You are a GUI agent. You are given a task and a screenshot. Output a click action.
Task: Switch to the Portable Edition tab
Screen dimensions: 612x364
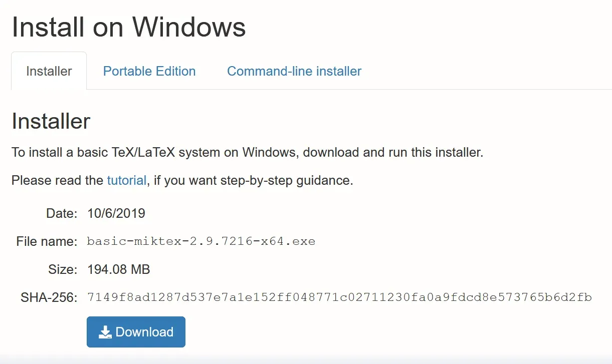[x=149, y=71]
